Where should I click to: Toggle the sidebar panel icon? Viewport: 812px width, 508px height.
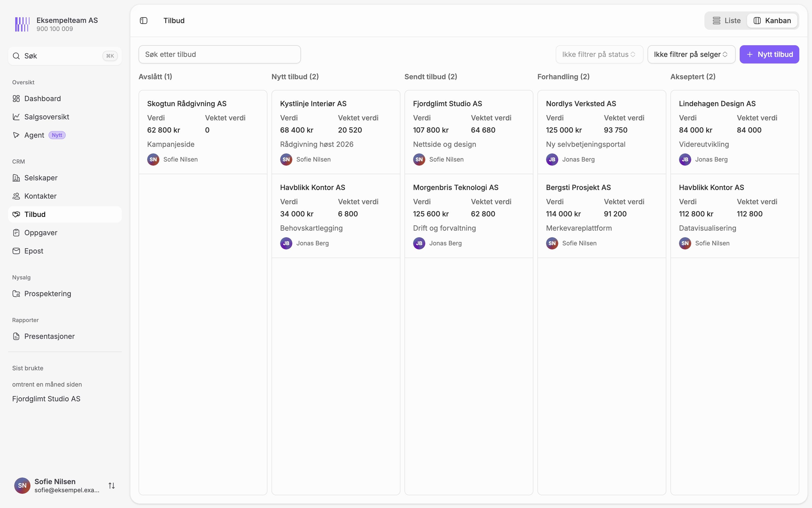[x=144, y=21]
